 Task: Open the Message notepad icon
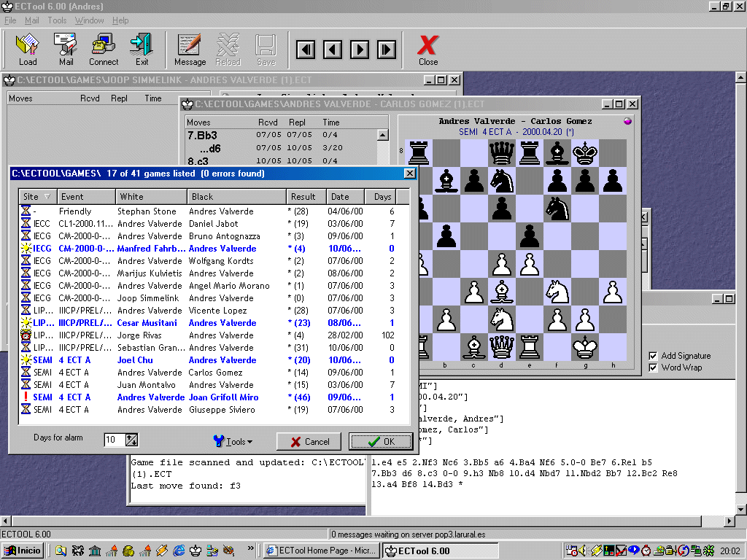click(190, 50)
